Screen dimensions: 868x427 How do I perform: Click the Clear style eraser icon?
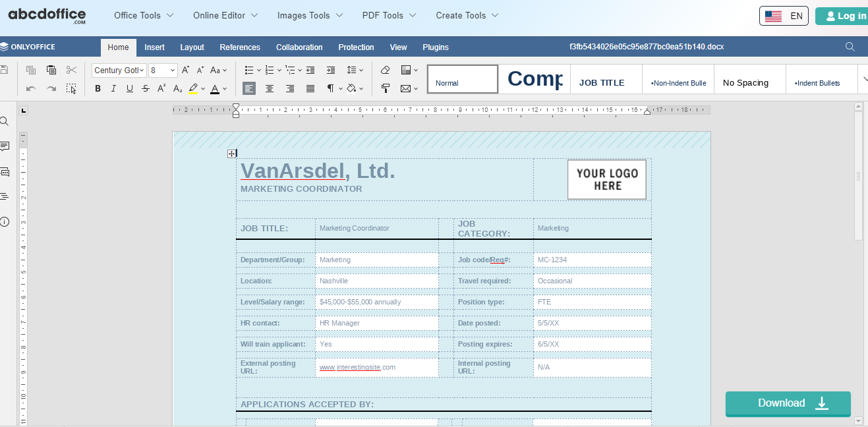(x=386, y=70)
